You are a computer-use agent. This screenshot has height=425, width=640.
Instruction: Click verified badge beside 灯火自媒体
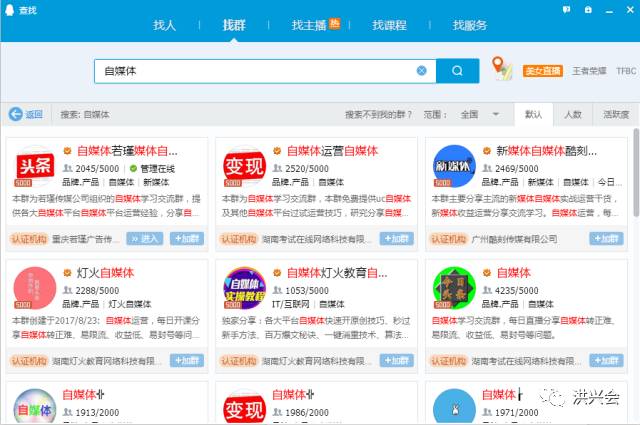[67, 273]
